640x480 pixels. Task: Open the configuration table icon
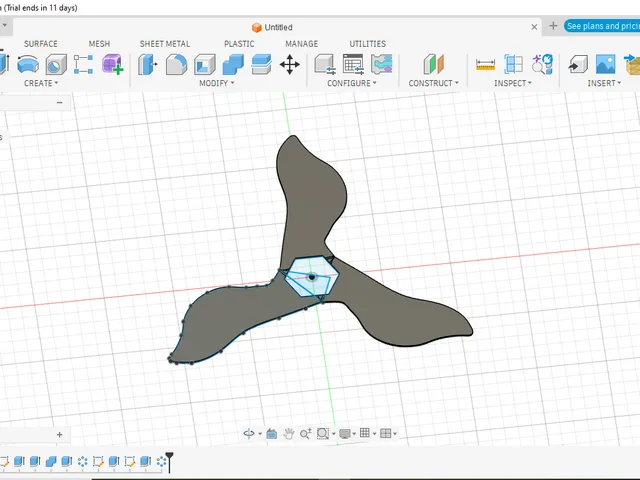(353, 64)
